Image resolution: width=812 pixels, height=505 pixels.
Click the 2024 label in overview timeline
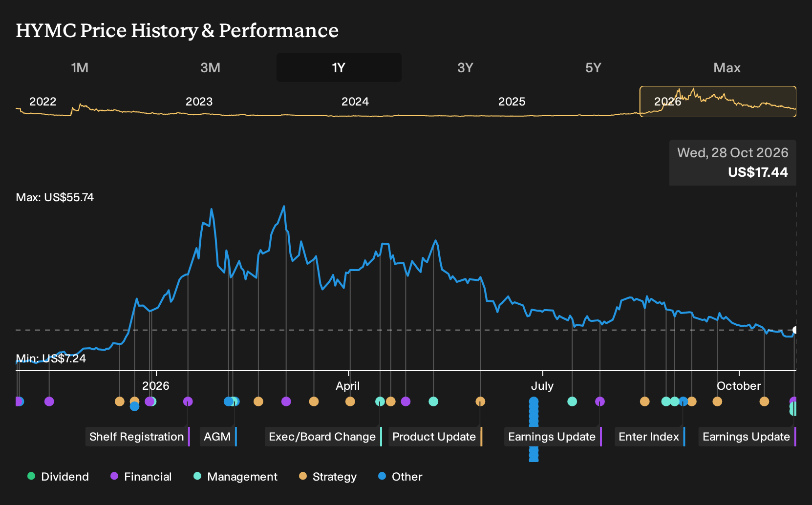click(355, 102)
